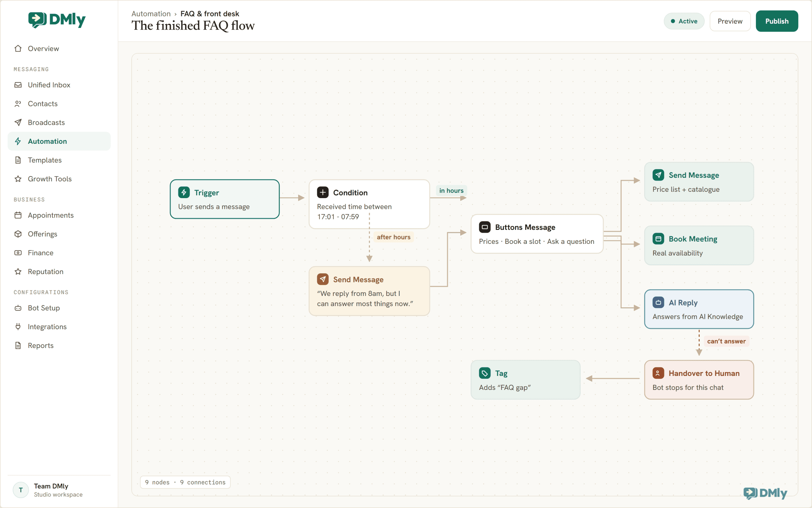The height and width of the screenshot is (508, 812).
Task: Select the Buttons Message node card
Action: point(537,234)
